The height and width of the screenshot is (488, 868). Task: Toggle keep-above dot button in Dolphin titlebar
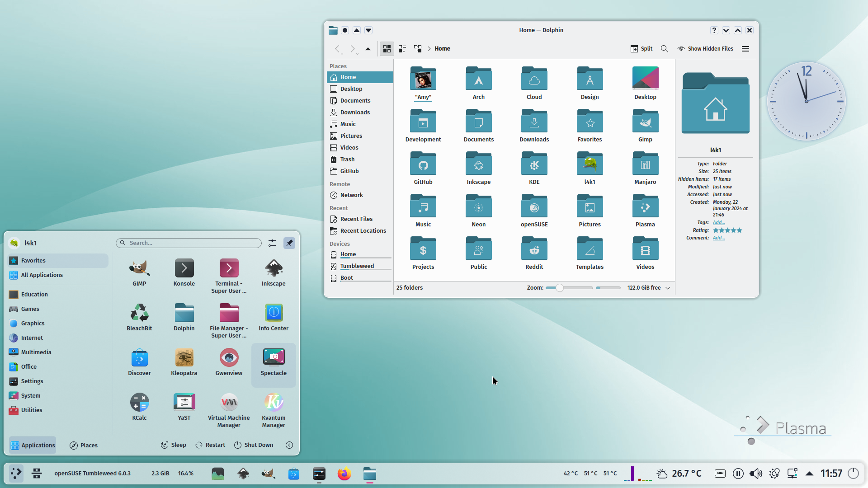(345, 30)
